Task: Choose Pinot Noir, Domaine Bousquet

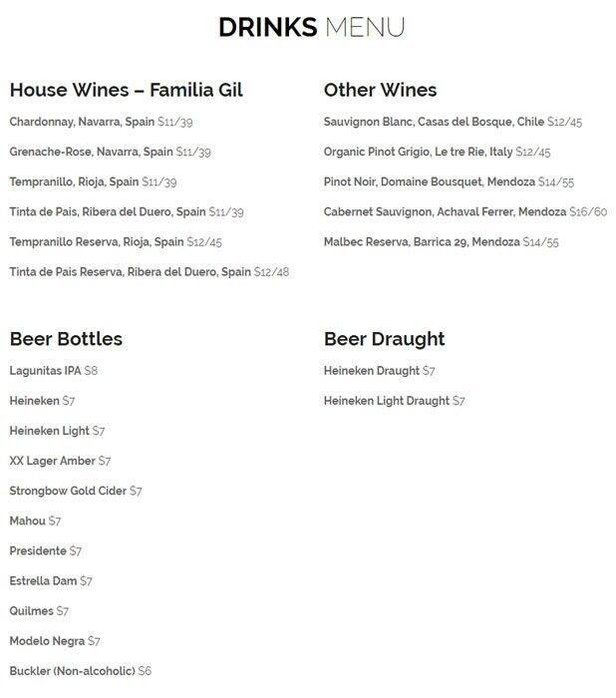Action: tap(449, 182)
